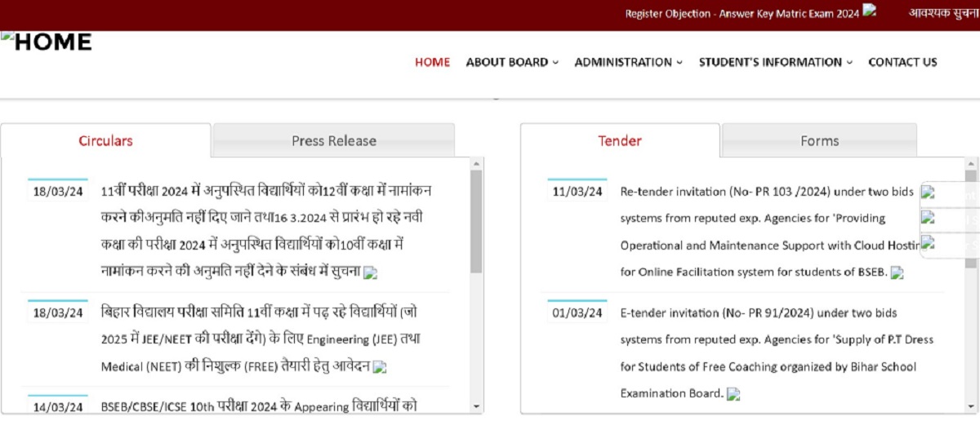Viewport: 980px width, 421px height.
Task: Expand the About Board dropdown menu
Action: (x=512, y=62)
